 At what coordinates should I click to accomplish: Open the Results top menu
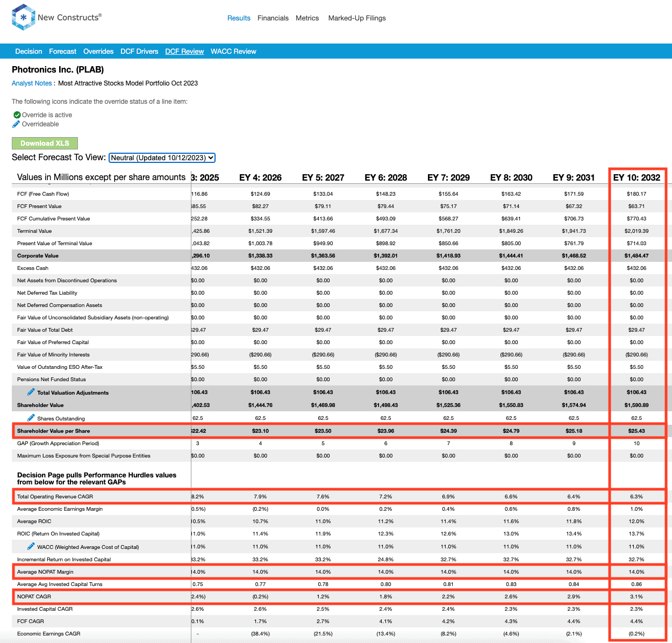pos(239,18)
